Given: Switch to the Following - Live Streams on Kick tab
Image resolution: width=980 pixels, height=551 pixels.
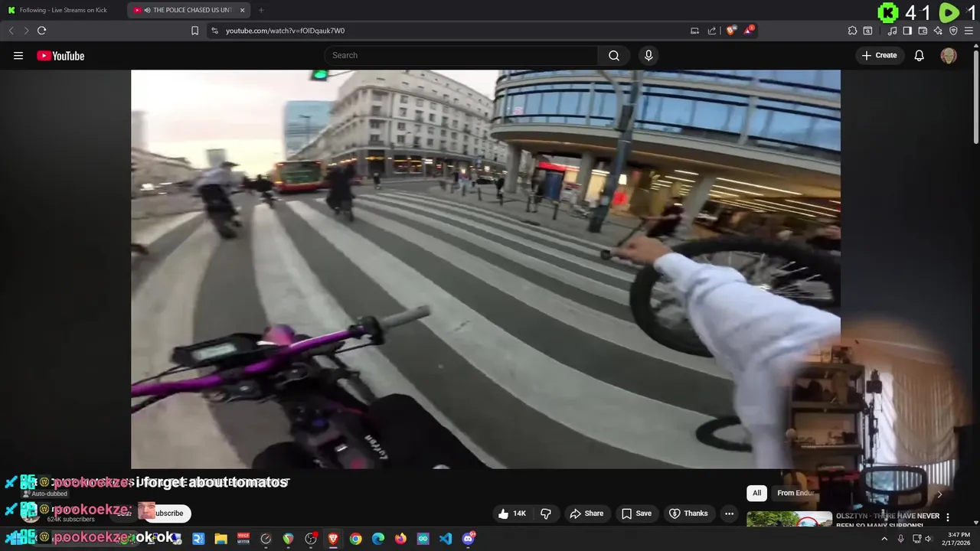Looking at the screenshot, I should 63,10.
